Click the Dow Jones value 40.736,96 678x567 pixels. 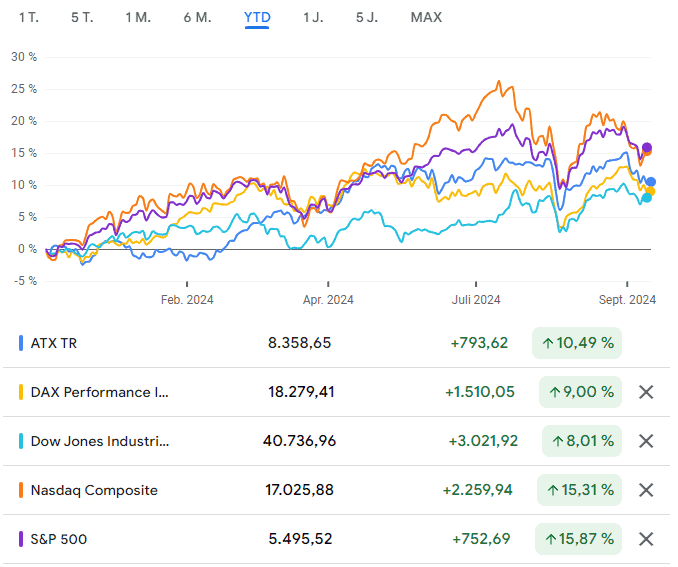click(x=299, y=441)
